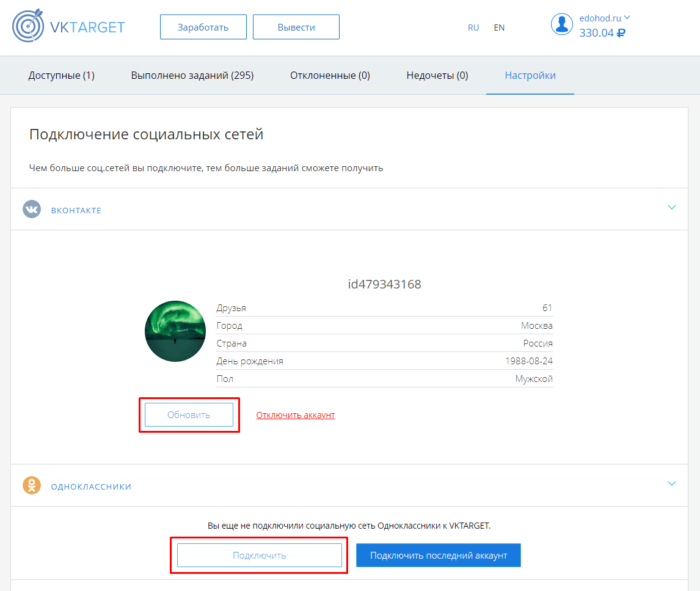Click the Город row label
700x591 pixels.
pos(230,326)
